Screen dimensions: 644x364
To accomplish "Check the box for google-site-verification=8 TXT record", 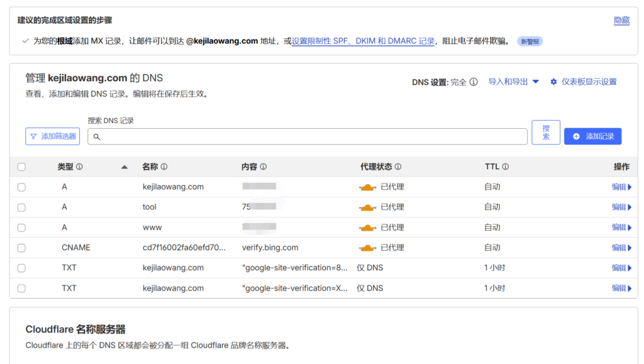I will (x=21, y=268).
